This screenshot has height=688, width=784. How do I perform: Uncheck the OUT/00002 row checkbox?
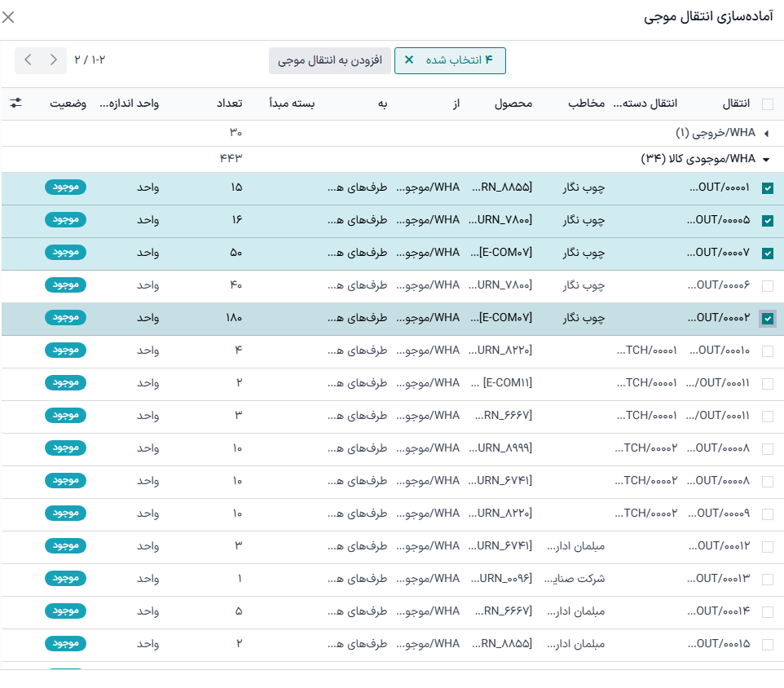pos(767,319)
